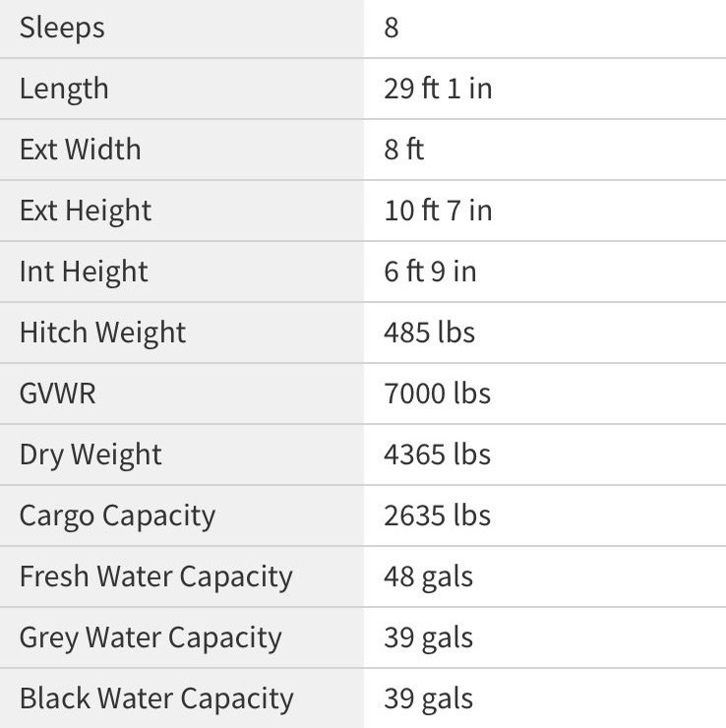726x728 pixels.
Task: Click the 2635 lbs value
Action: coord(437,516)
